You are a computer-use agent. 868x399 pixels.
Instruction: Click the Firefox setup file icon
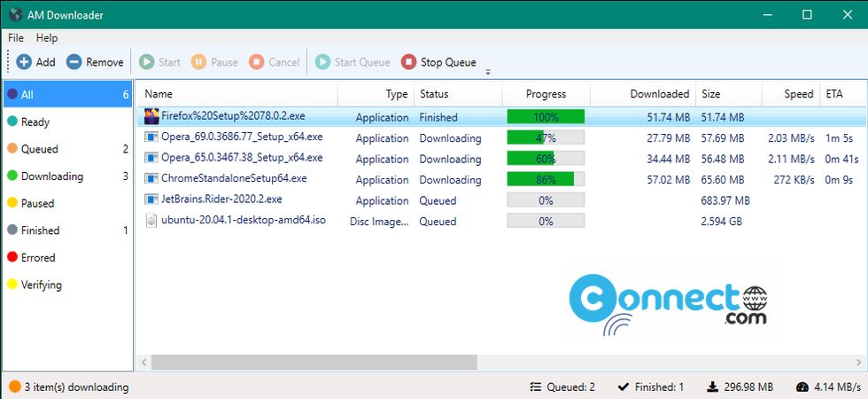tap(151, 116)
